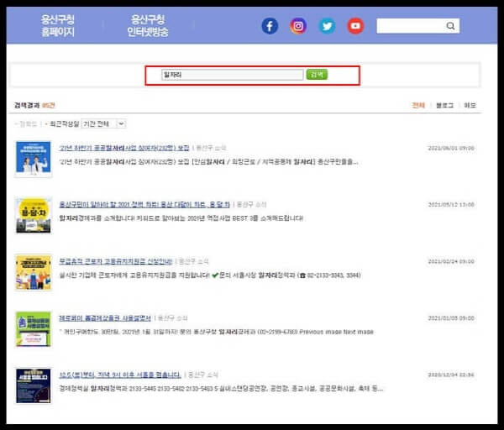The image size is (504, 430).
Task: Click snippet with phone 02-2133-9343
Action: 210,275
